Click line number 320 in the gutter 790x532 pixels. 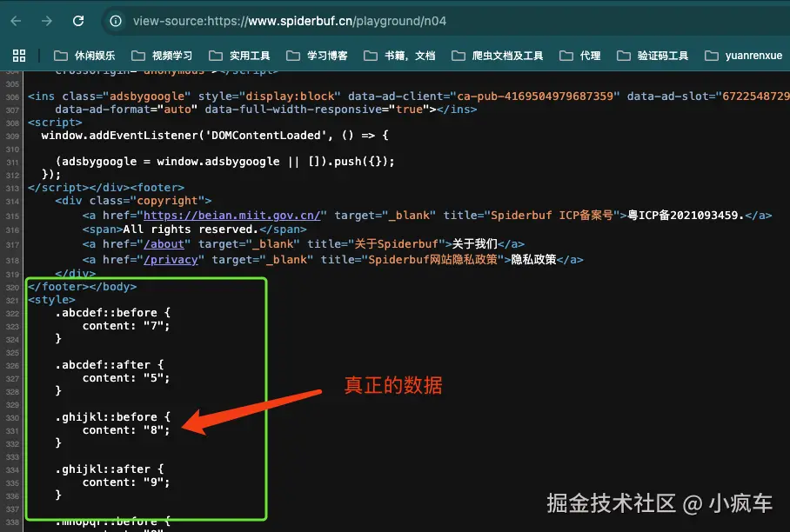(12, 288)
